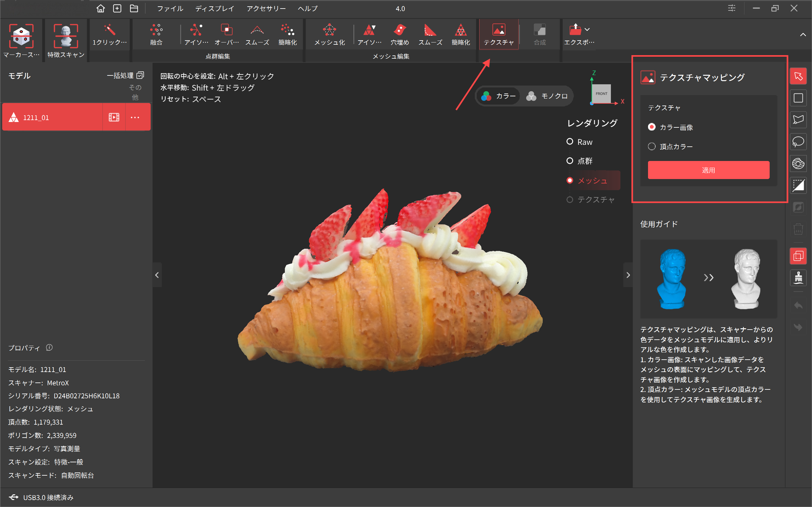Open the ファイル menu
The height and width of the screenshot is (507, 812).
click(x=170, y=8)
